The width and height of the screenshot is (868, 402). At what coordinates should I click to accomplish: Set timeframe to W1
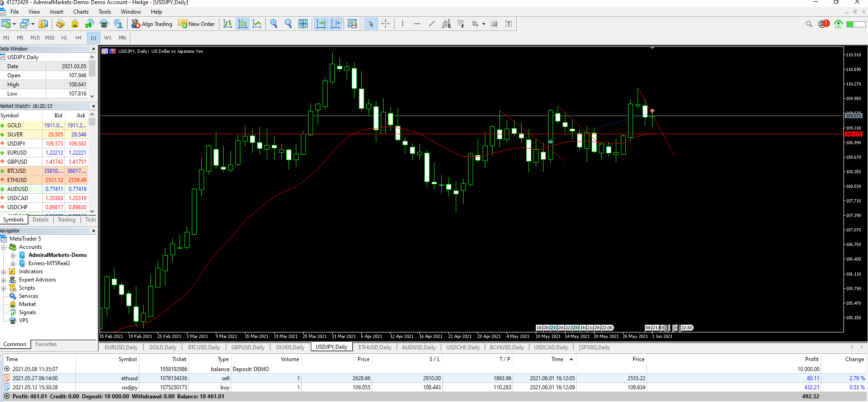point(108,38)
